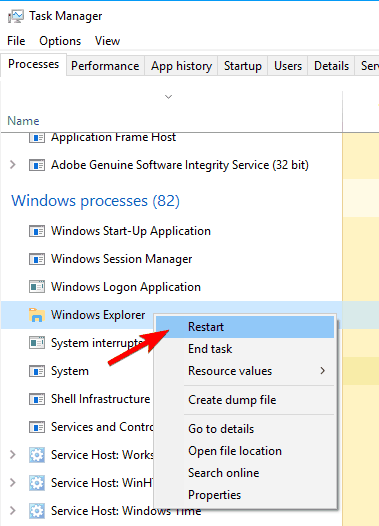Switch to the Performance tab

click(105, 66)
